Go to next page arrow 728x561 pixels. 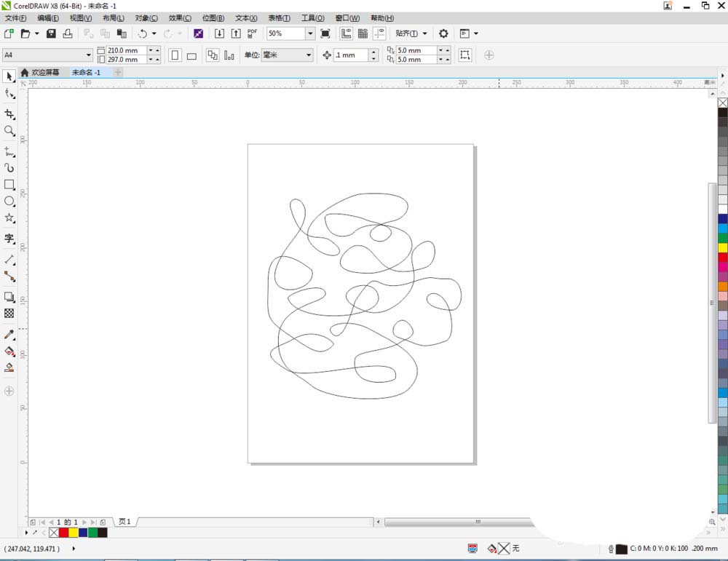(84, 522)
